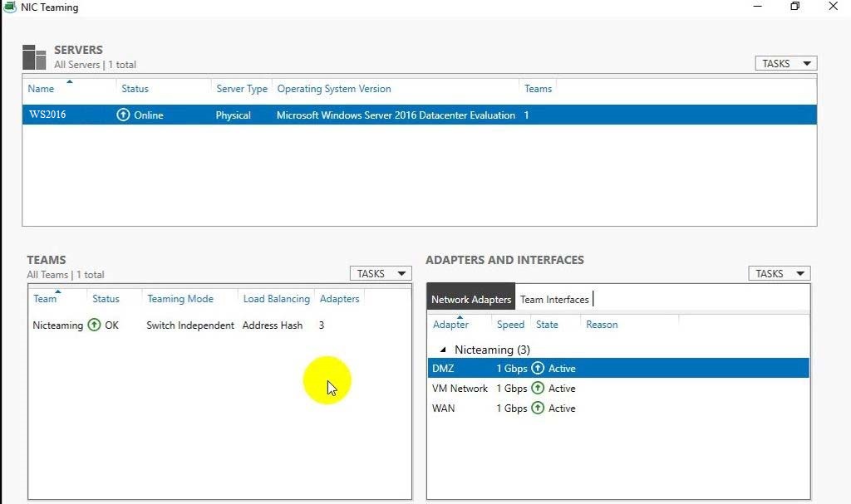The image size is (851, 504).
Task: Sort teams by Status column header
Action: click(106, 299)
